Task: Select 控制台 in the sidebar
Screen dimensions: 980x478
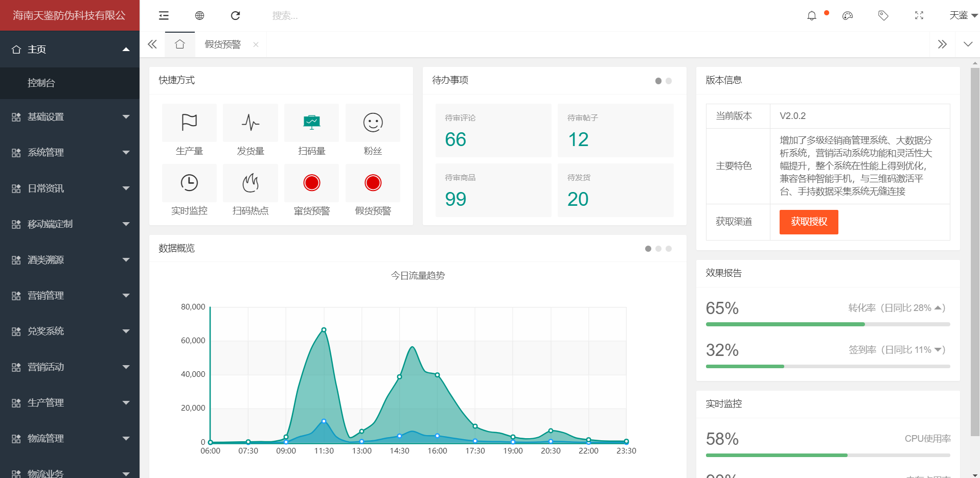Action: [41, 83]
